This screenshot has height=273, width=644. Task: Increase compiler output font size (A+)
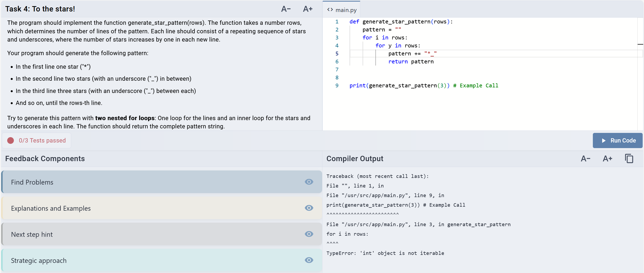click(607, 159)
